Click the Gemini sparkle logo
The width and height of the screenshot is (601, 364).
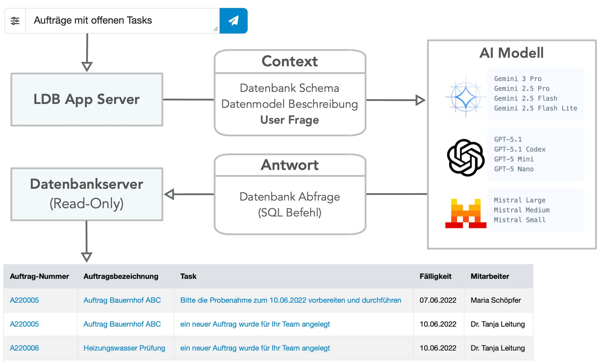click(465, 97)
